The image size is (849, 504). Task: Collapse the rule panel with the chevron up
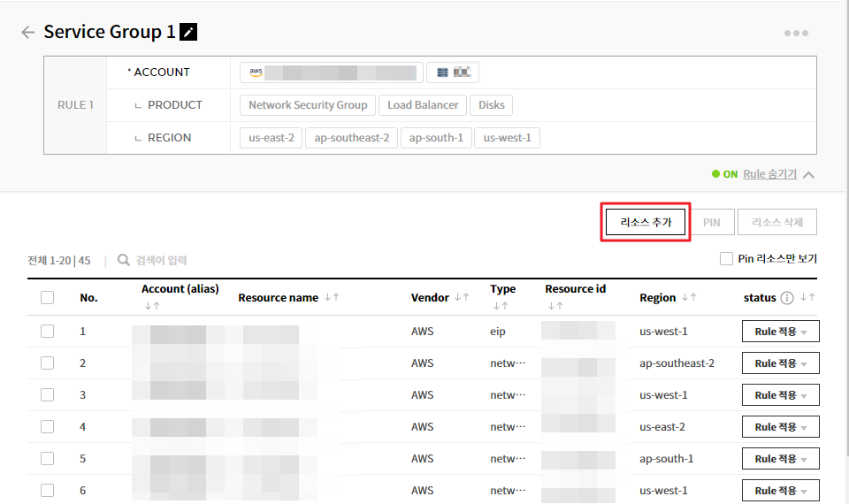pos(808,175)
